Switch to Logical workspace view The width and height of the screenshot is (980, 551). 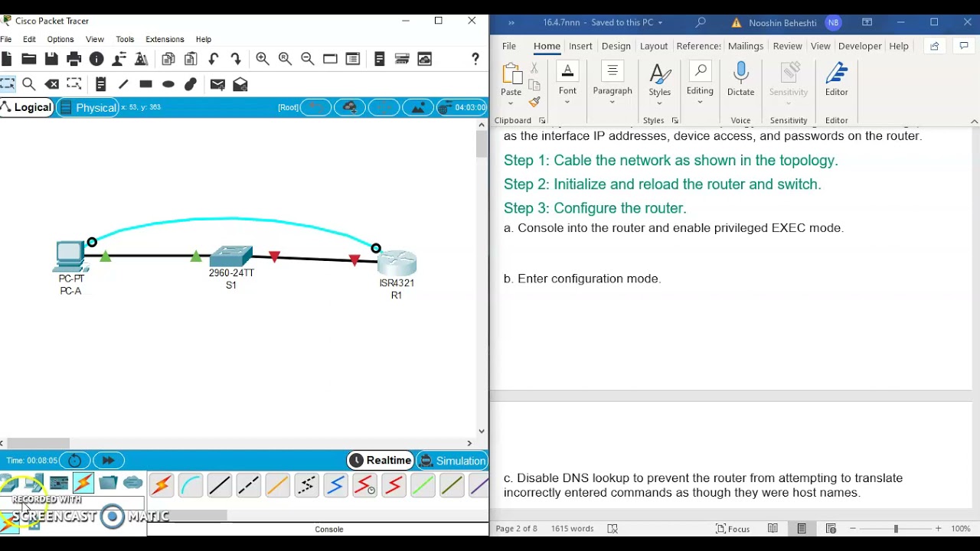click(x=27, y=107)
